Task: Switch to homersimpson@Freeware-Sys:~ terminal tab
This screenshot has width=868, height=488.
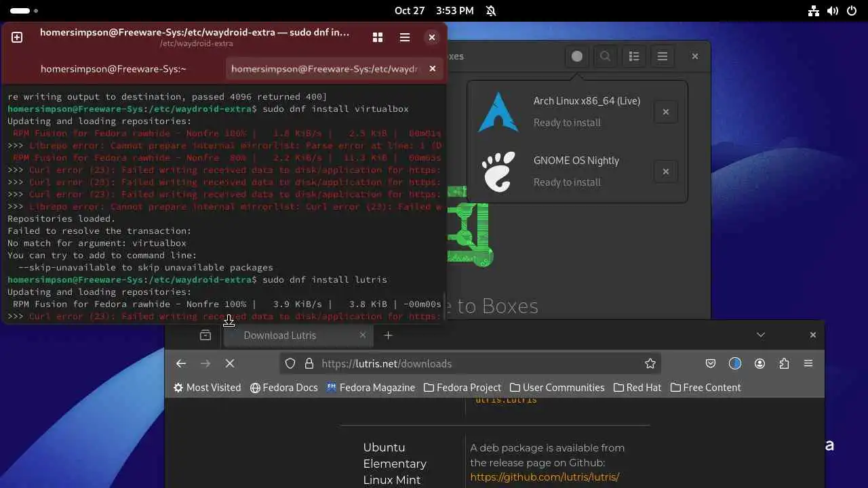Action: pos(113,68)
